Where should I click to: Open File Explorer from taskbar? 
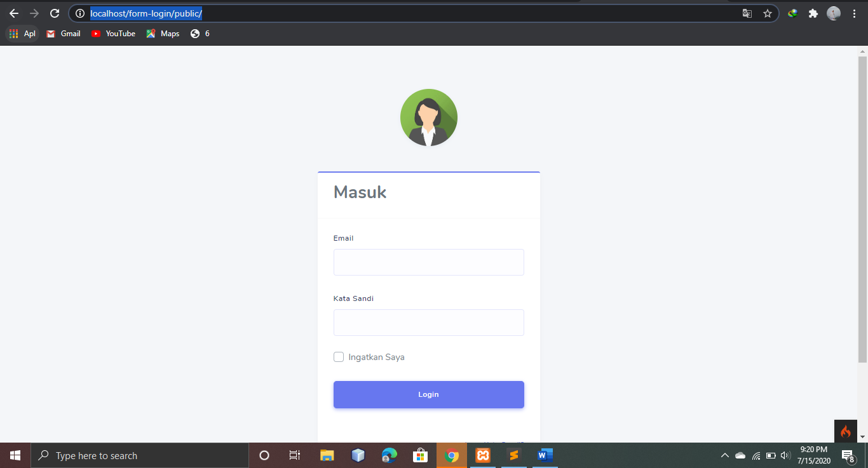pos(327,455)
